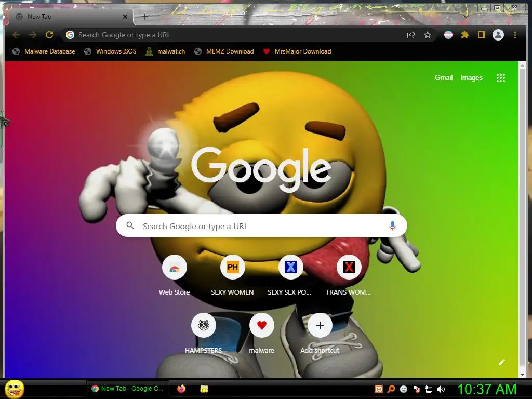The width and height of the screenshot is (532, 399).
Task: Open the MEMZ Download bookmark
Action: coord(224,51)
